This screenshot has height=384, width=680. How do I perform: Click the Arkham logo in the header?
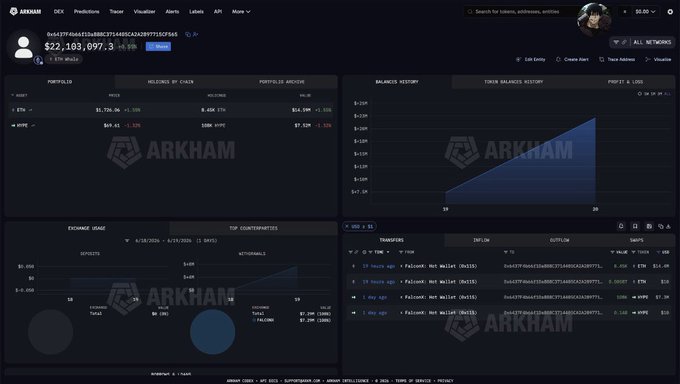coord(25,11)
